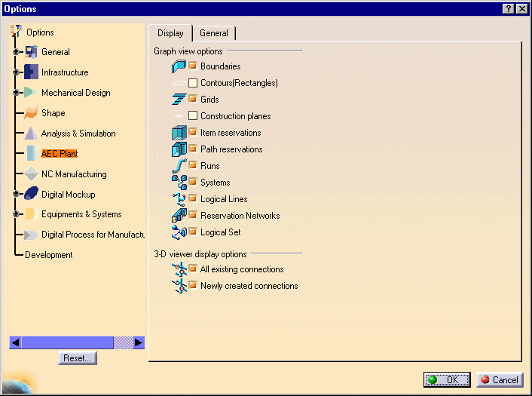532x396 pixels.
Task: Click the Boundaries graph view icon
Action: (x=179, y=66)
